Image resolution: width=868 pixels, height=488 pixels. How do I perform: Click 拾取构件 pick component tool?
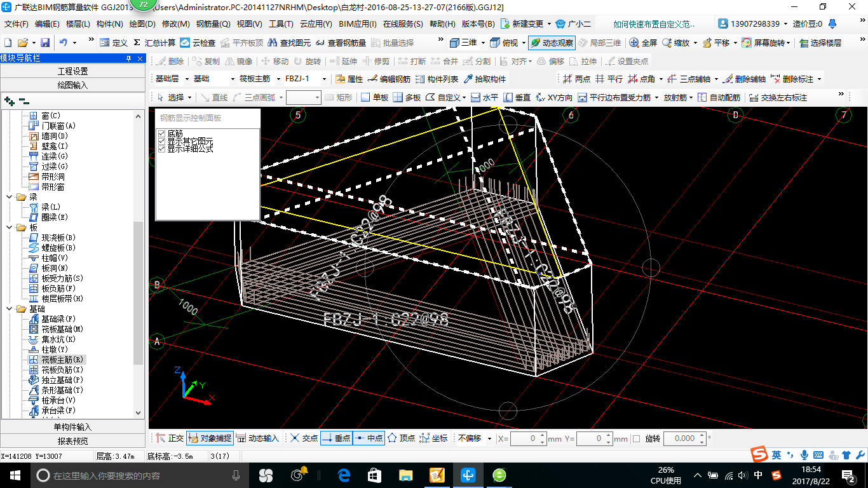(x=485, y=79)
